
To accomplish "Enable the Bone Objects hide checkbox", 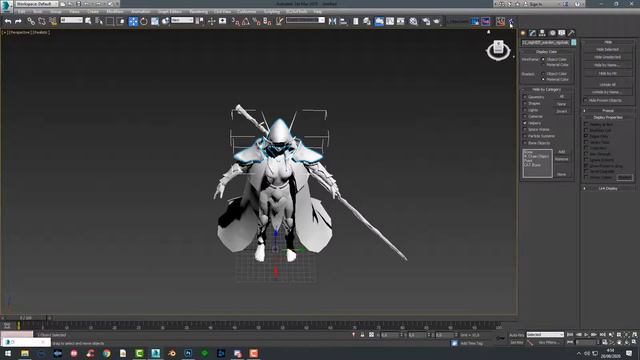I will pos(525,143).
